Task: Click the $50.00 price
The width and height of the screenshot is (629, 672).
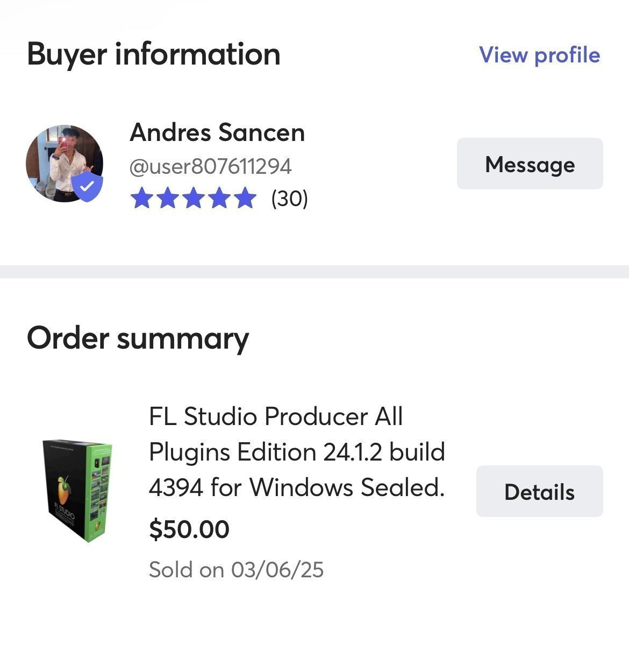Action: tap(189, 529)
